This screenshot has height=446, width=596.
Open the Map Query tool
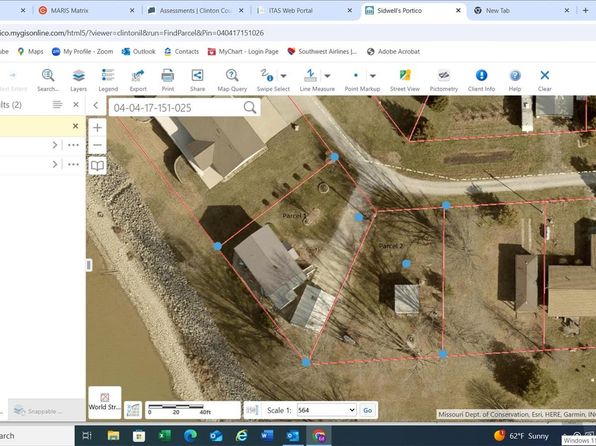232,80
